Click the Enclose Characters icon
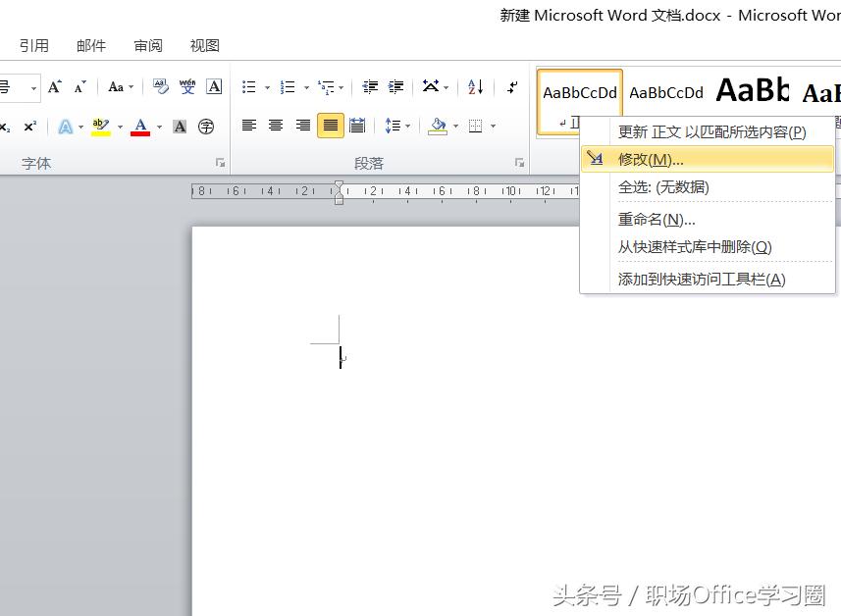Image resolution: width=841 pixels, height=616 pixels. [x=205, y=126]
